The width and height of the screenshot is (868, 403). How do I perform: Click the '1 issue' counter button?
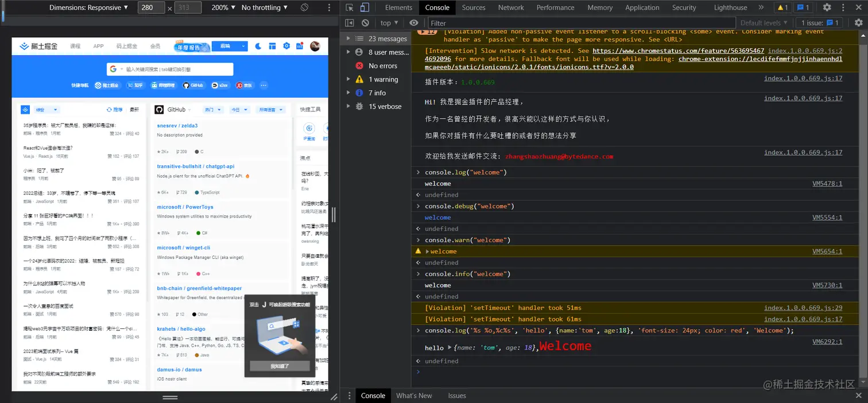point(820,23)
